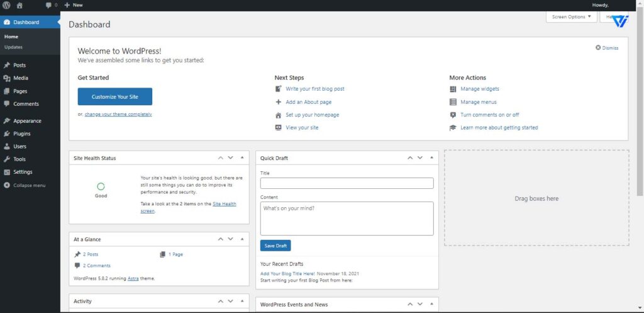Click the Customize Your Site button

click(x=115, y=96)
